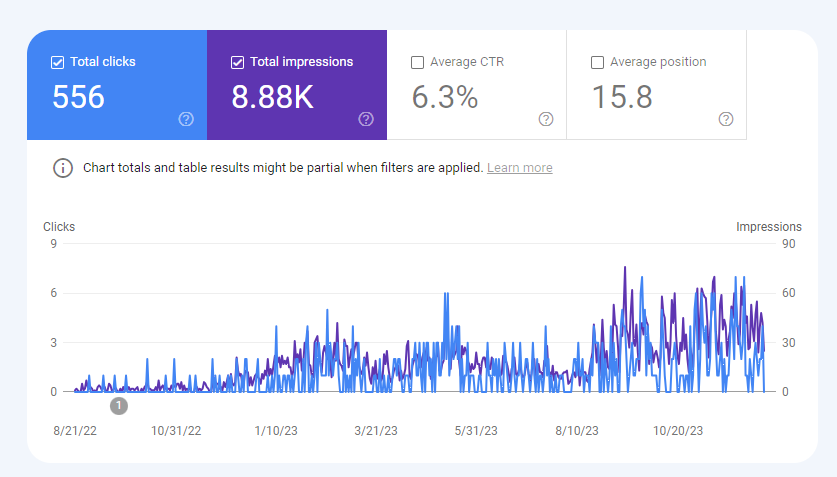Open help icon on Total impressions card

click(366, 119)
